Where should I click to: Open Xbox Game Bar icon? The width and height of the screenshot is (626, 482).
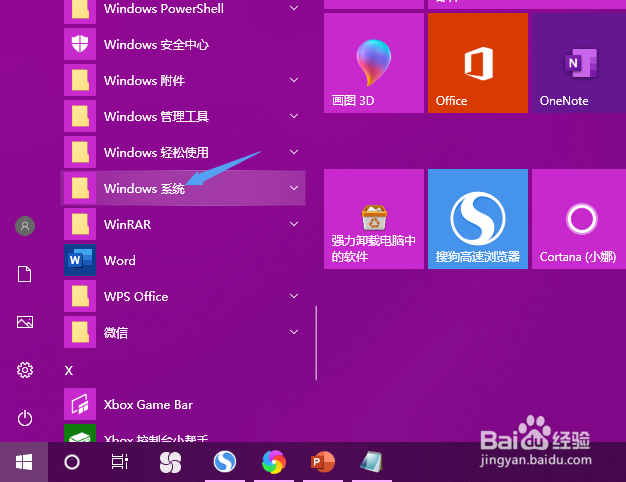click(x=80, y=404)
